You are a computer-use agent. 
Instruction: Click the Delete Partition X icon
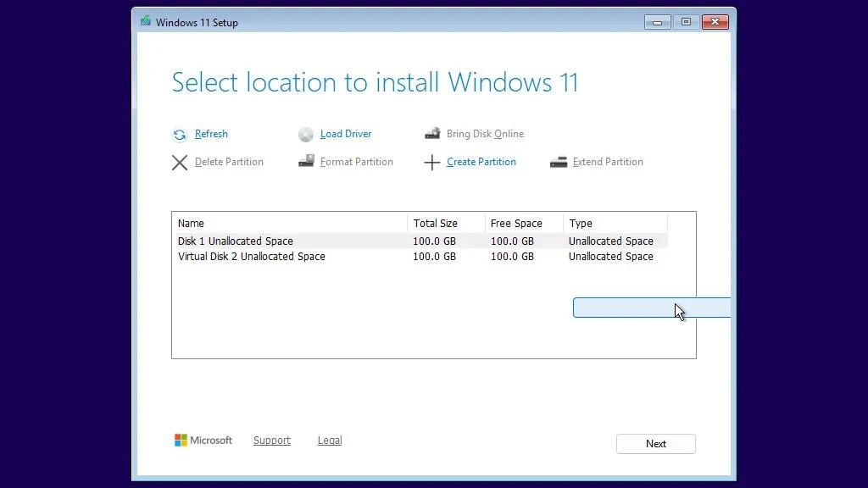[179, 162]
